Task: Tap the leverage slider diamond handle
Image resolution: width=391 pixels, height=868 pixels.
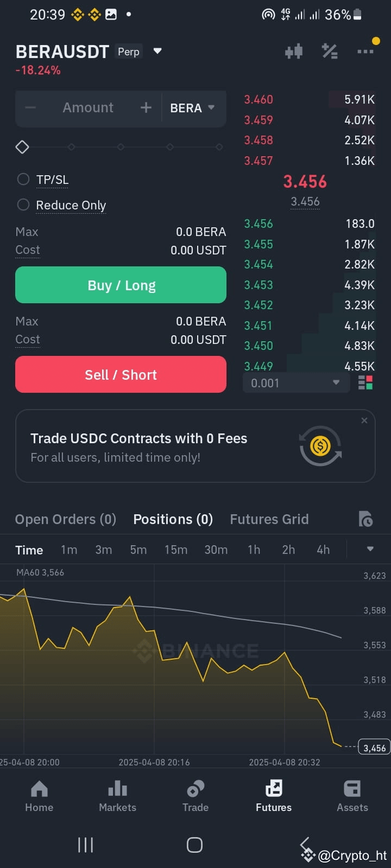Action: coord(22,147)
